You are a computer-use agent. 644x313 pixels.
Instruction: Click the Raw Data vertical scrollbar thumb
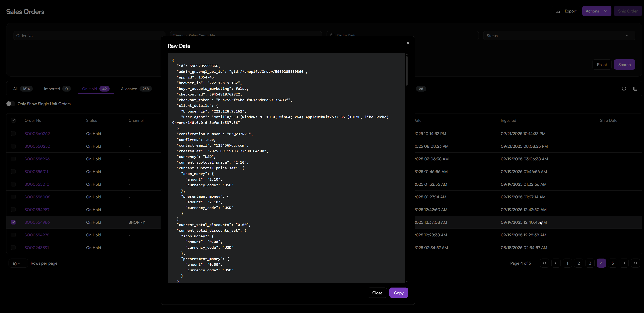pyautogui.click(x=406, y=70)
